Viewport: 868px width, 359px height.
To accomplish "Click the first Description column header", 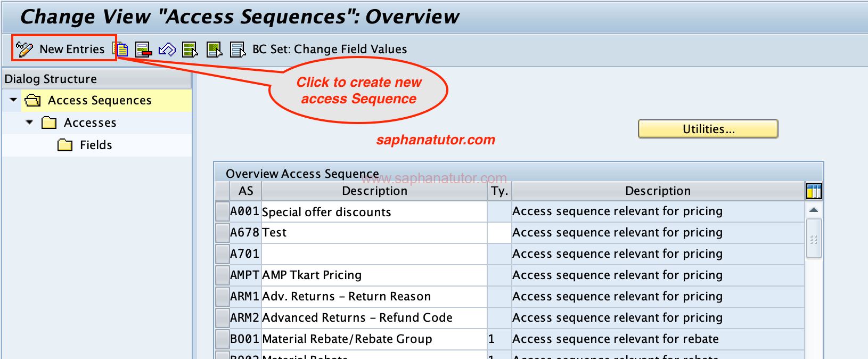I will coord(374,191).
